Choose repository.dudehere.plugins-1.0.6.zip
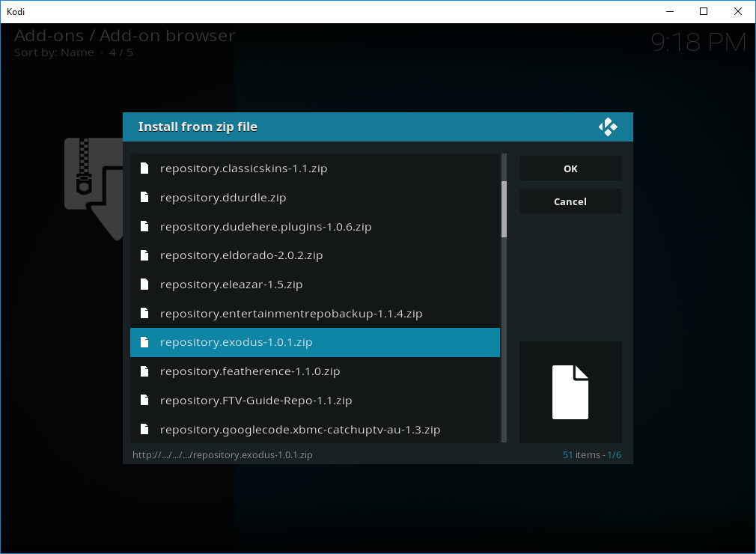This screenshot has width=756, height=554. (315, 227)
